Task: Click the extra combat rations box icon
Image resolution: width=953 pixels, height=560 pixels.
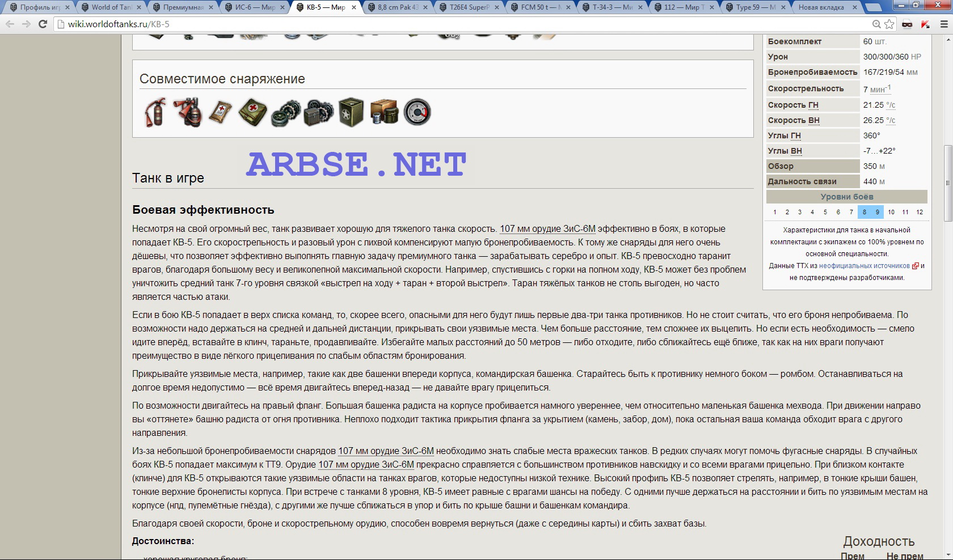Action: [x=384, y=112]
